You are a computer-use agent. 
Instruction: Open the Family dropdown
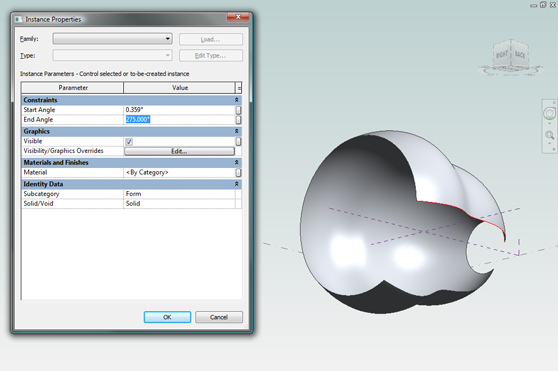112,39
